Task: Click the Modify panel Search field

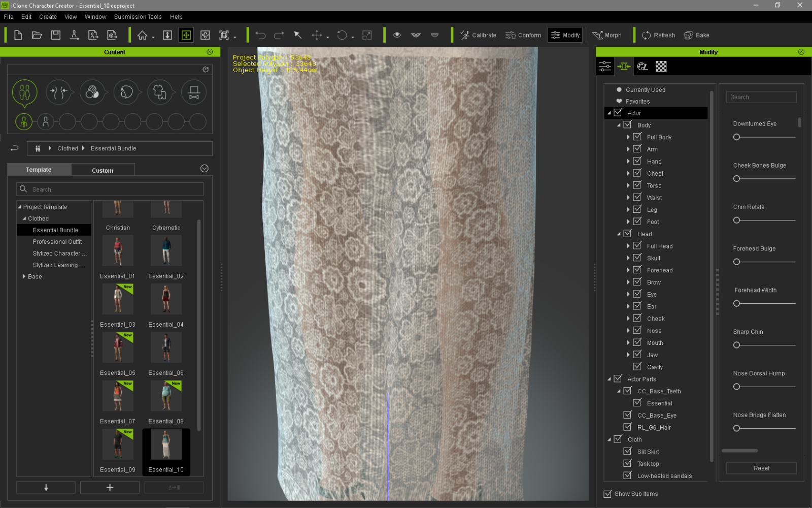Action: tap(761, 97)
